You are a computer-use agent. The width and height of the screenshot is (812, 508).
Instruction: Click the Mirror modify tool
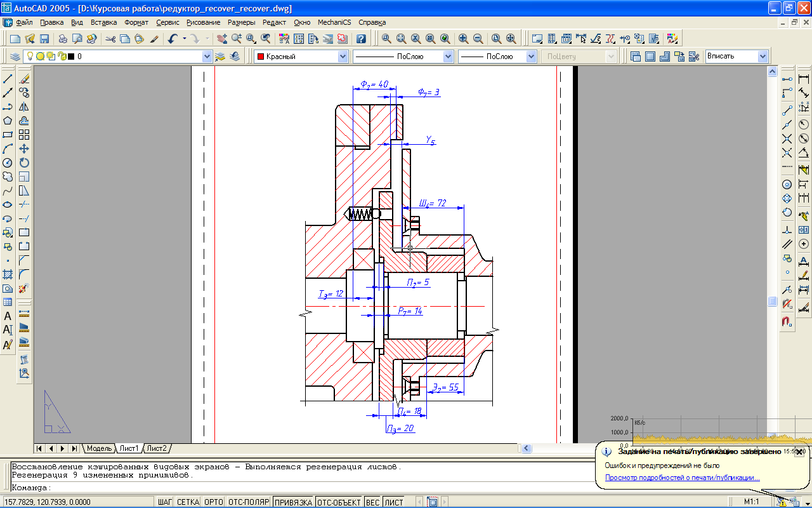24,107
